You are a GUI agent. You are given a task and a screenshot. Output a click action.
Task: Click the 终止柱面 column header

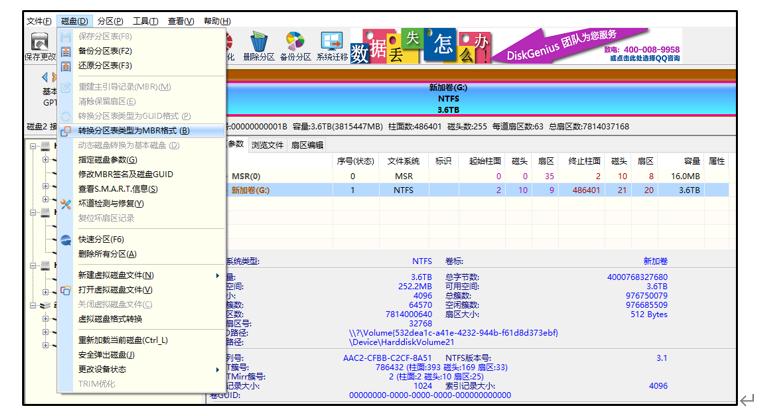(584, 161)
